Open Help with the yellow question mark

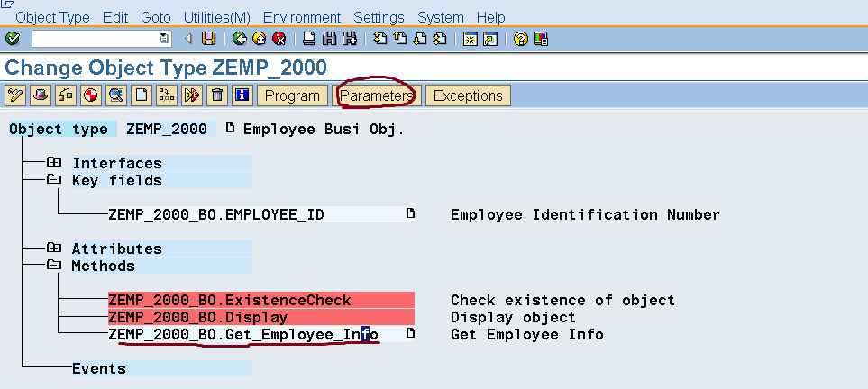(x=520, y=39)
